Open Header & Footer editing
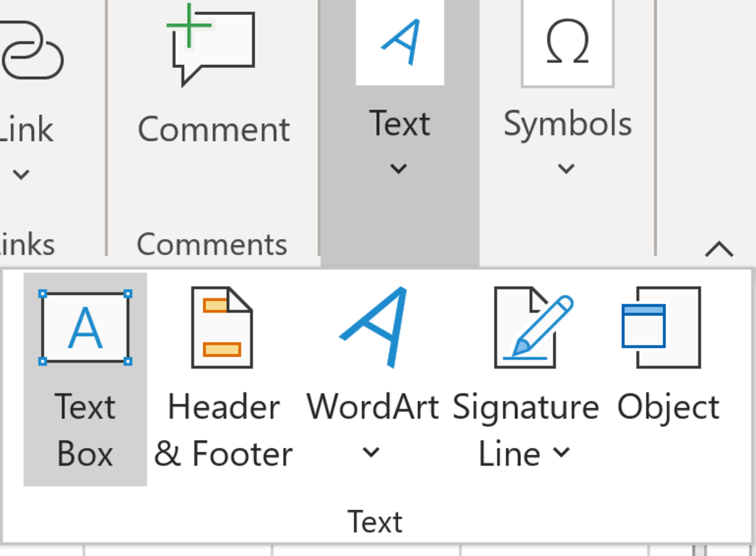Screen dimensions: 756x556 (222, 328)
